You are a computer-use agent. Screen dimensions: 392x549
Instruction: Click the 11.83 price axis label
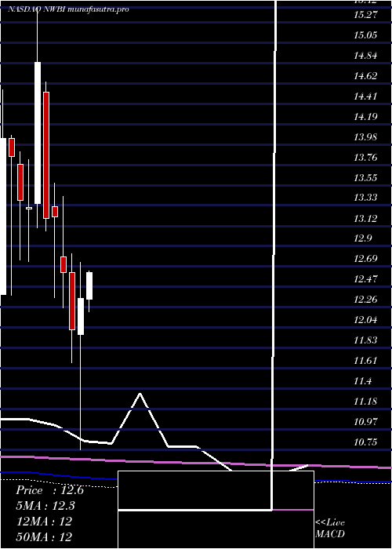(x=365, y=340)
